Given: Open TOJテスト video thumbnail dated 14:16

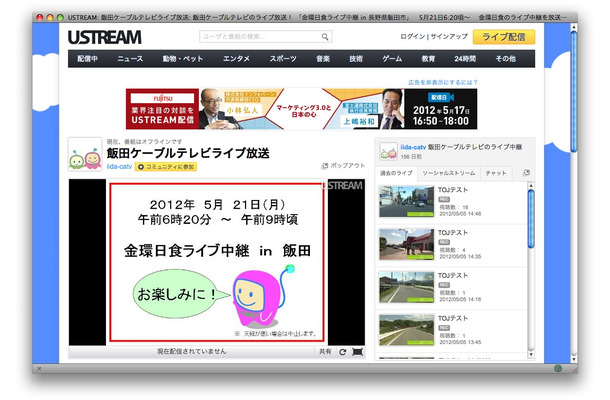Looking at the screenshot, I should point(407,287).
